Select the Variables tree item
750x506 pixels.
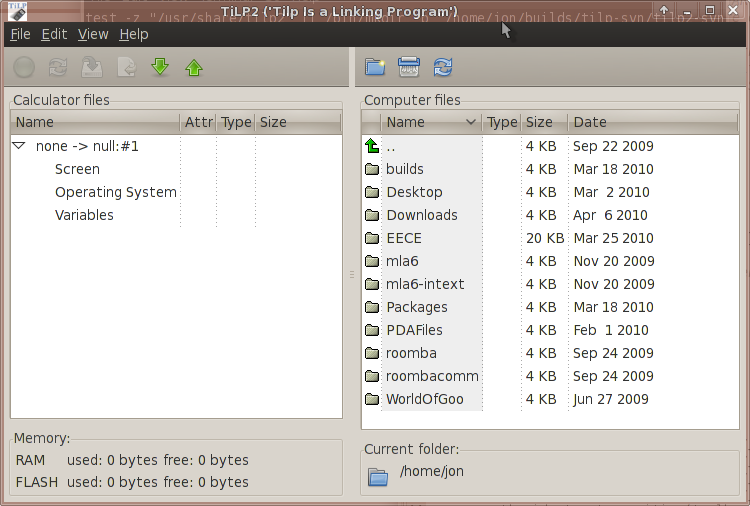(x=84, y=215)
